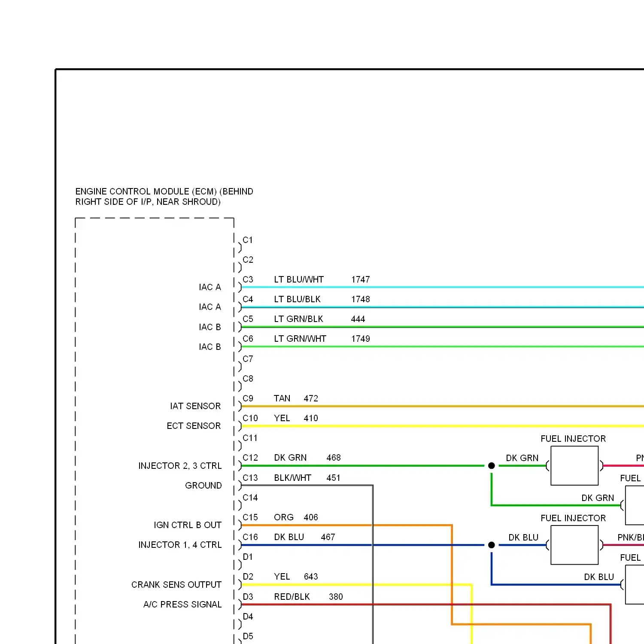Image resolution: width=644 pixels, height=644 pixels.
Task: Click the GROUND label at pin C13
Action: coord(203,486)
